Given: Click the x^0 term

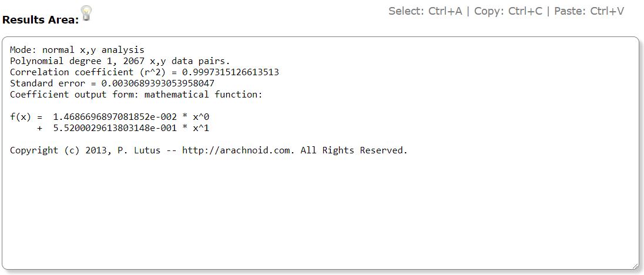Looking at the screenshot, I should click(x=201, y=117).
